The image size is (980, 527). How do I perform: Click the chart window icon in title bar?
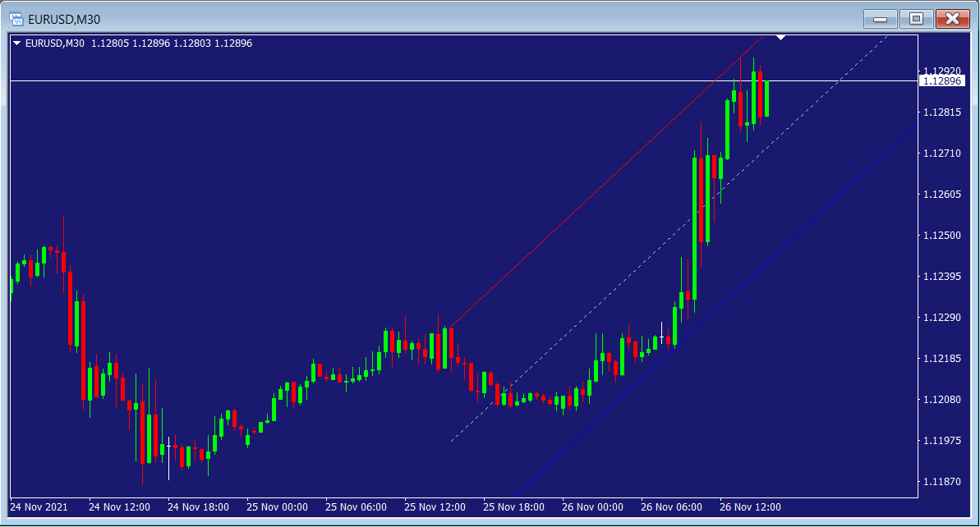[x=16, y=18]
